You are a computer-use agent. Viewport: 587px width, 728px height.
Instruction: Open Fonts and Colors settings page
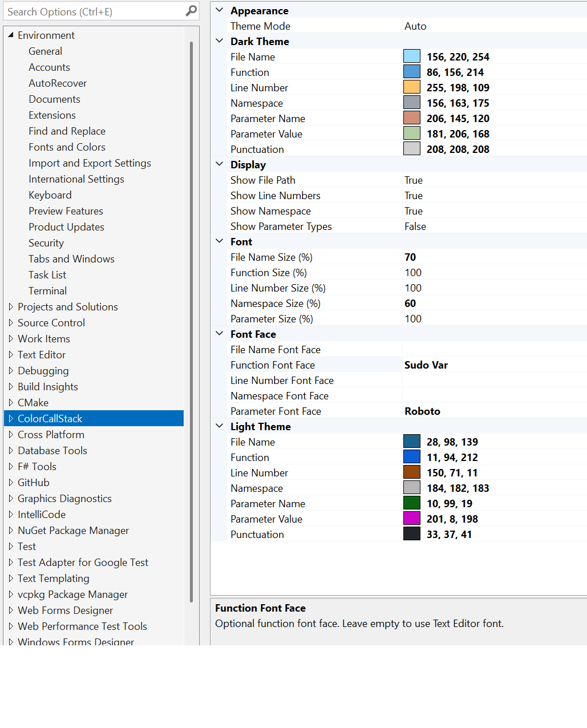pos(67,147)
